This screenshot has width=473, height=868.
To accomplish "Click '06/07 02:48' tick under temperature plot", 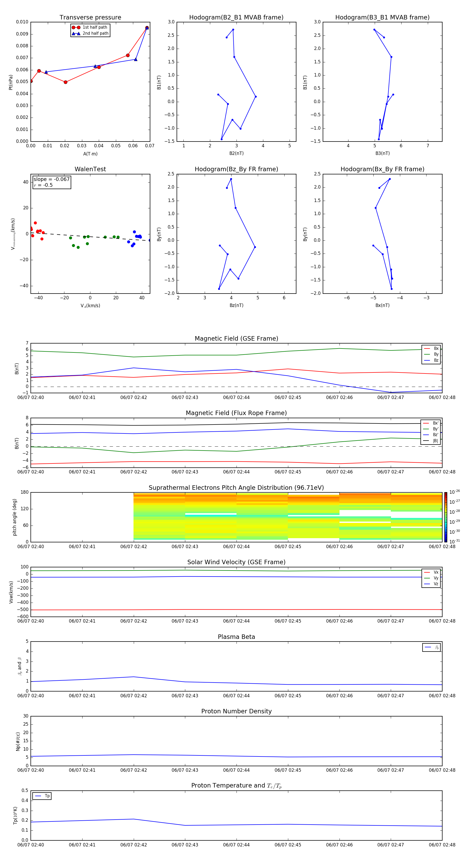I will [442, 845].
